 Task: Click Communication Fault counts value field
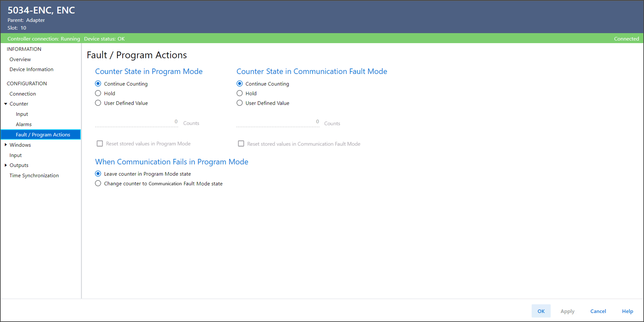pyautogui.click(x=278, y=122)
